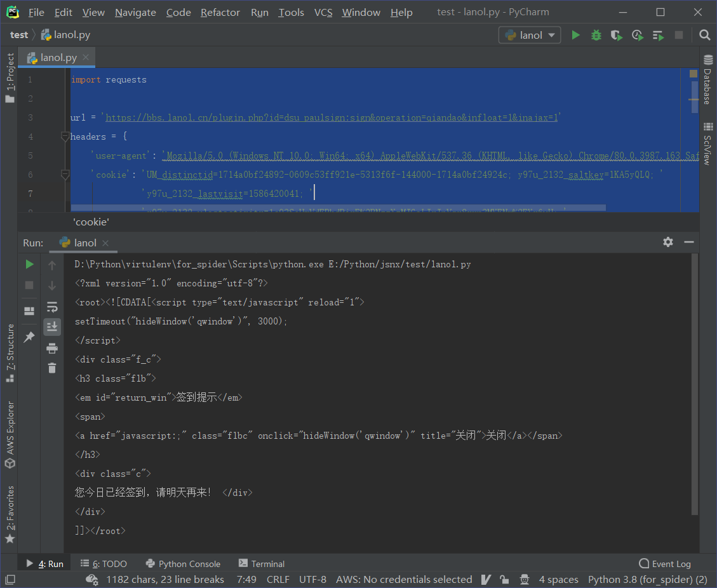Click the grayed Stop icon in the main toolbar
The image size is (717, 588).
pos(679,35)
